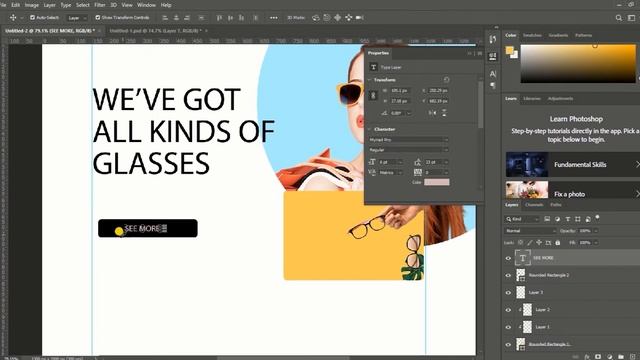Click the 3D slide mode icon

coord(349,18)
